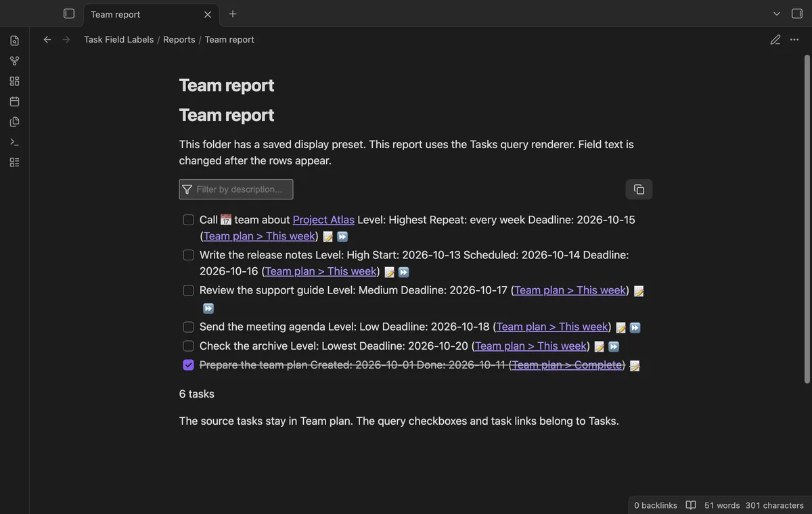Open today's daily note calendar icon

(14, 101)
